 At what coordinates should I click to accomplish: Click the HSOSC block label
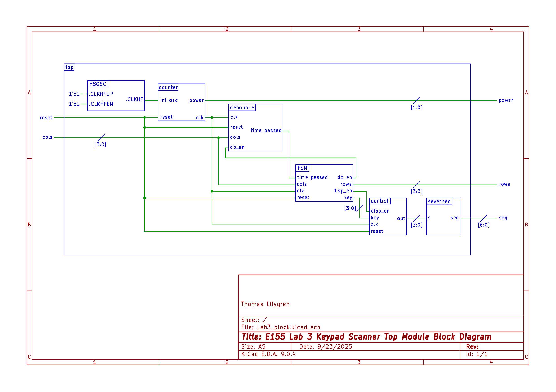(98, 84)
